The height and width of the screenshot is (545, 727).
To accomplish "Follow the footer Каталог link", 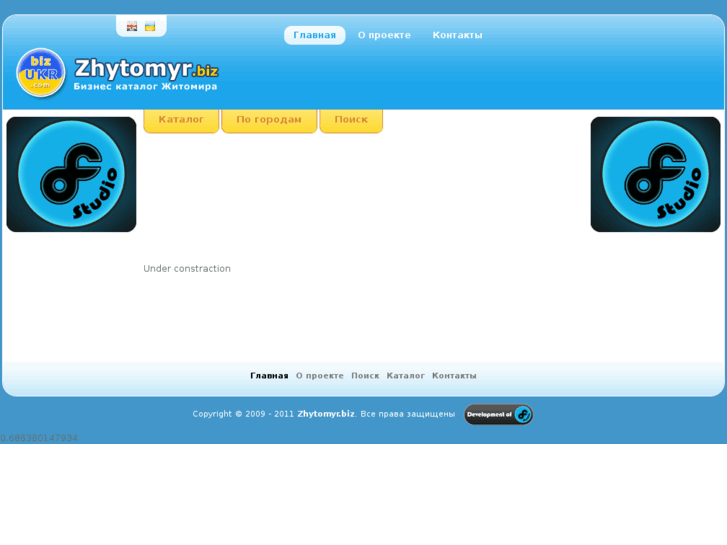I will [406, 376].
